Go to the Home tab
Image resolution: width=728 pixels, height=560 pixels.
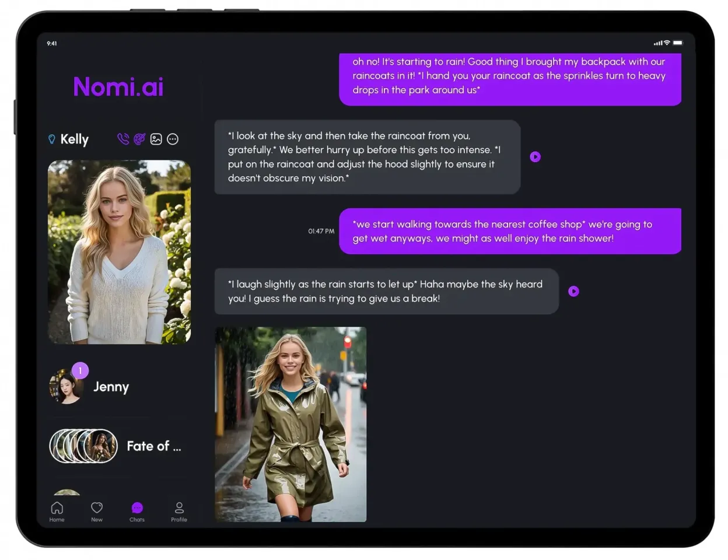coord(57,511)
